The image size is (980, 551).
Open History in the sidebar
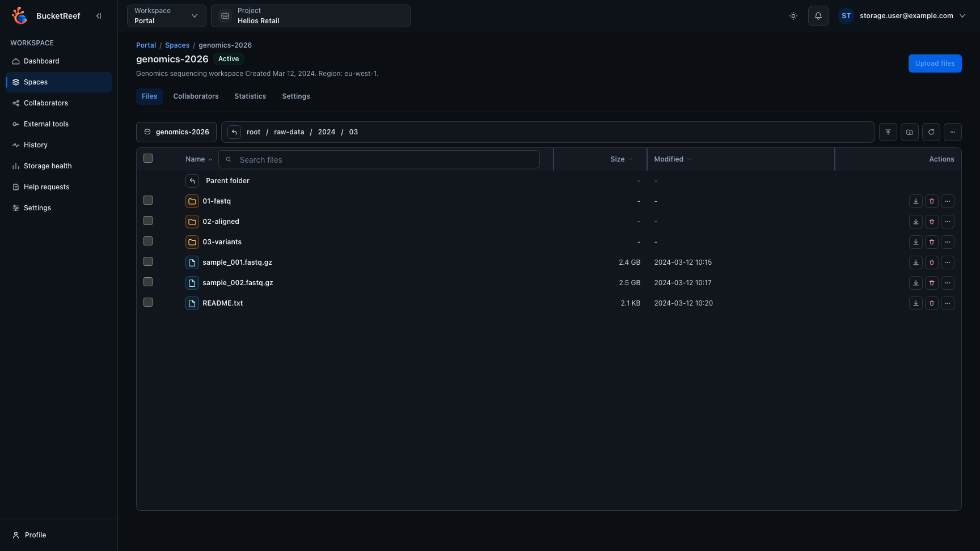(x=58, y=145)
